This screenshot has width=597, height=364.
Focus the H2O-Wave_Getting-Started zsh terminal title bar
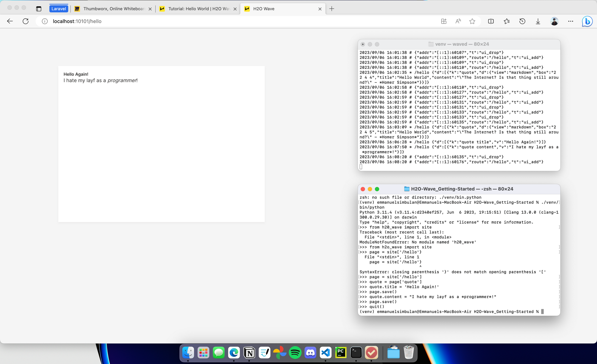point(459,189)
